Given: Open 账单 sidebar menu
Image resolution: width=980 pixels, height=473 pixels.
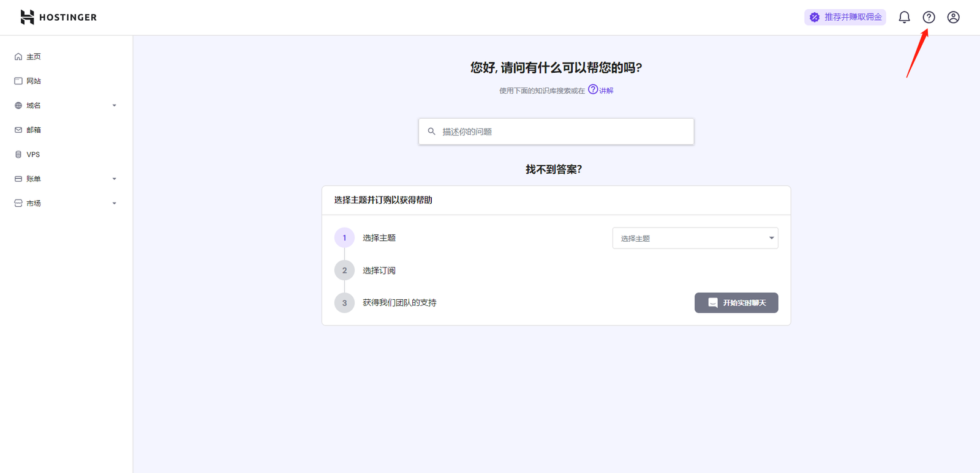Looking at the screenshot, I should (x=66, y=179).
